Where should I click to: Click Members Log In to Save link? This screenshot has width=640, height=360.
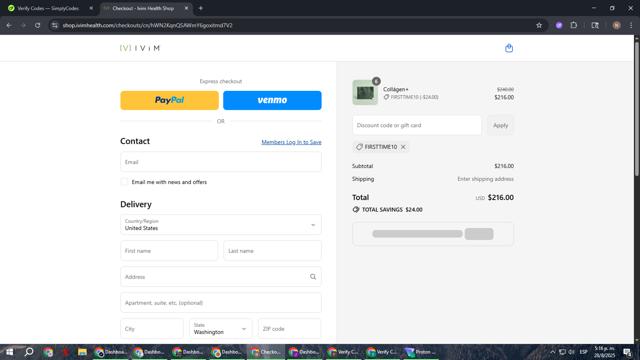pyautogui.click(x=291, y=142)
